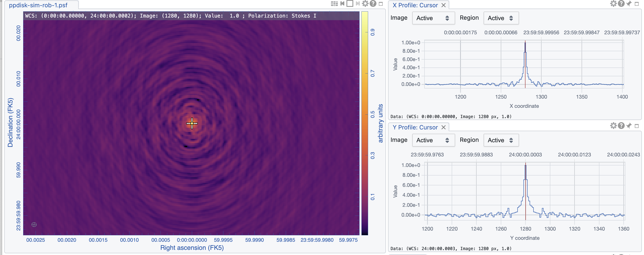
Task: Open Y Profile Region dropdown
Action: pos(501,140)
